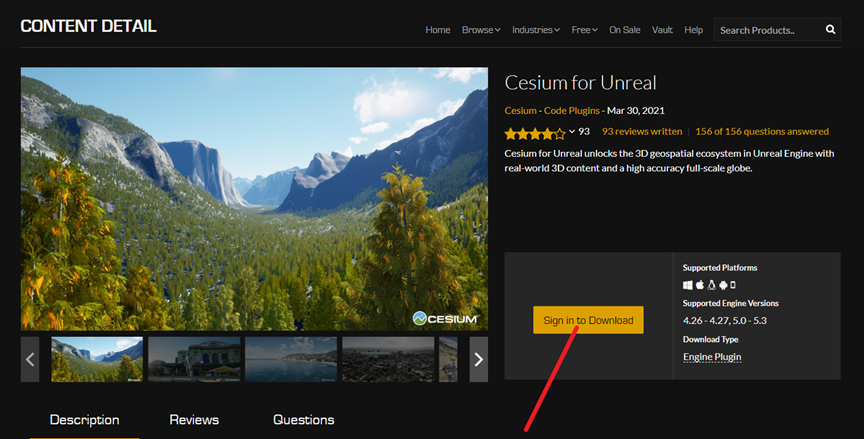Open the Browse dropdown menu
Image resolution: width=864 pixels, height=439 pixels.
click(480, 30)
